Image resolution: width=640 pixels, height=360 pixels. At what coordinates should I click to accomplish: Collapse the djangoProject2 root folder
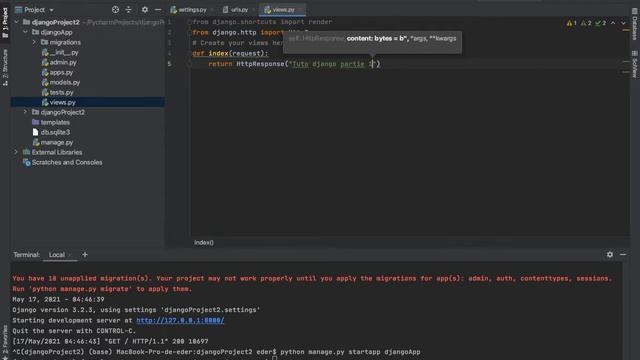tap(16, 22)
